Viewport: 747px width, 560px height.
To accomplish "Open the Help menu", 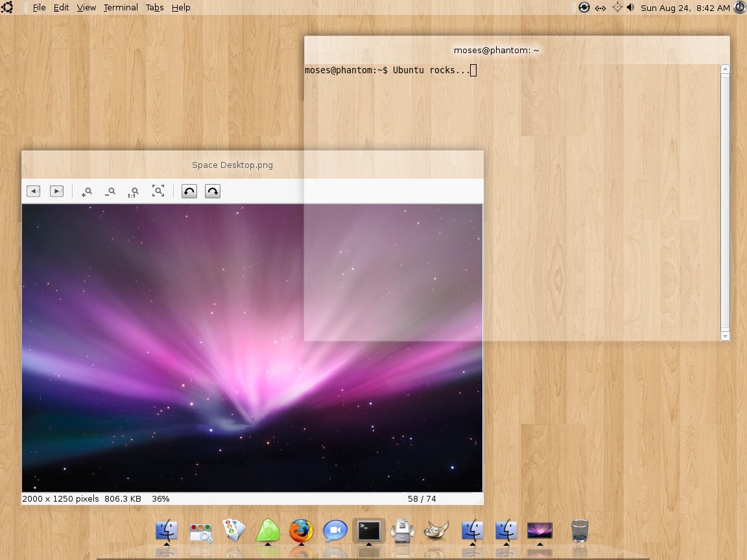I will tap(180, 8).
